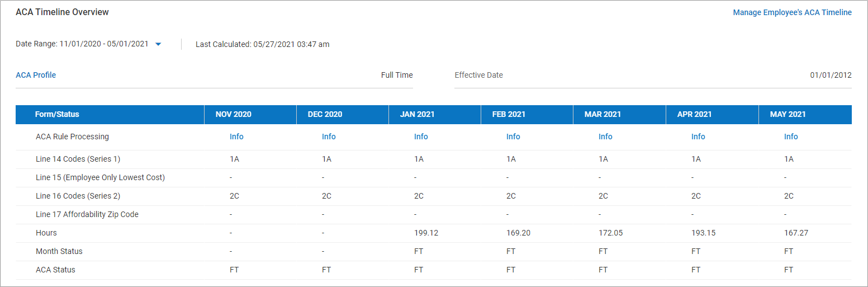Select Month Status FT under JAN 2021
The width and height of the screenshot is (868, 287).
point(419,251)
